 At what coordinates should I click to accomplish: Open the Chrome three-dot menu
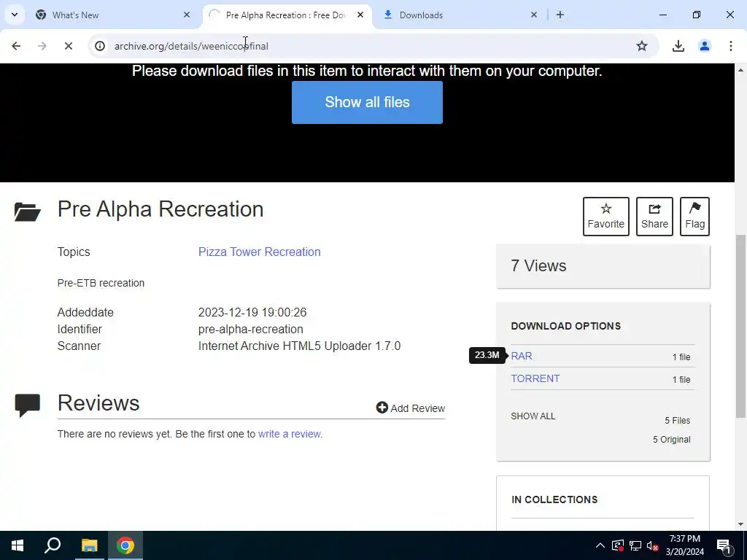730,46
